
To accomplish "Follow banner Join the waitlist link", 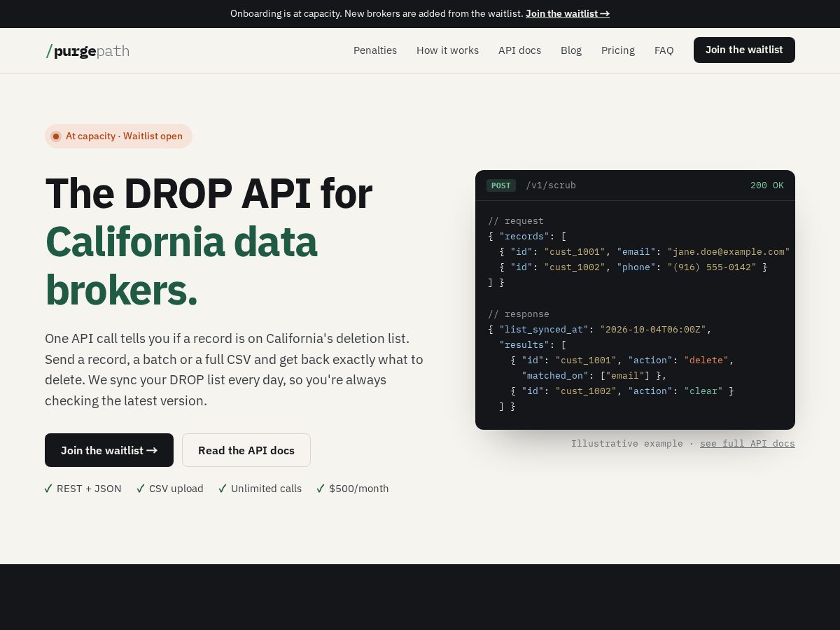I will point(568,13).
